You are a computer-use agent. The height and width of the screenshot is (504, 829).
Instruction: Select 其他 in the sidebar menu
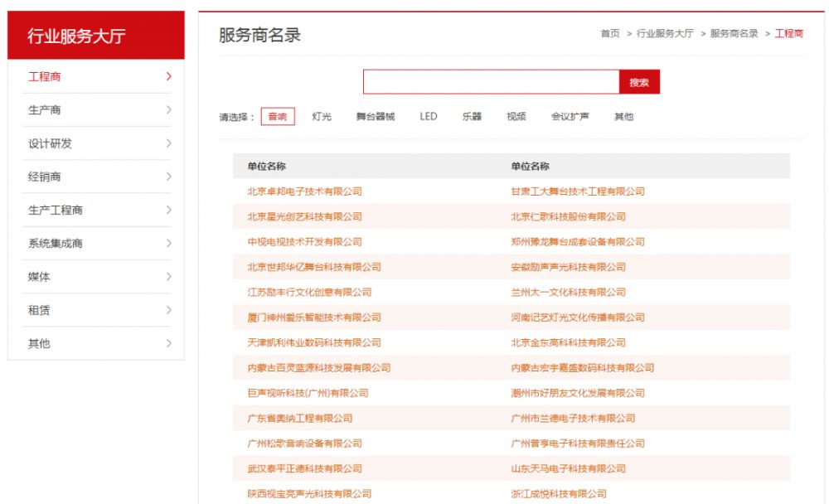(39, 343)
